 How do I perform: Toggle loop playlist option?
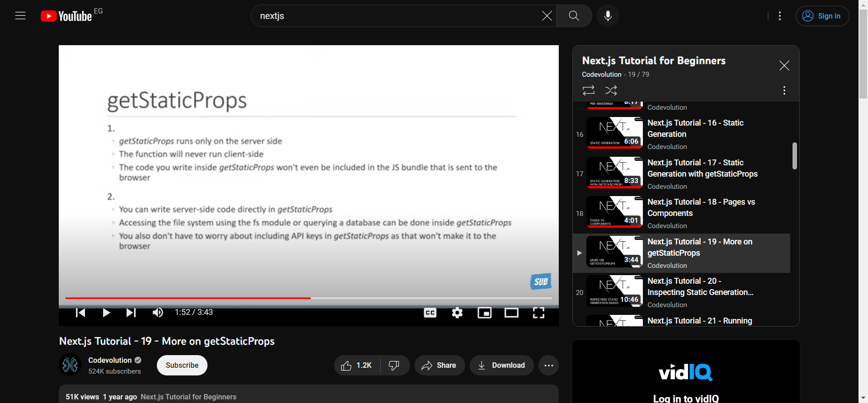(x=588, y=90)
